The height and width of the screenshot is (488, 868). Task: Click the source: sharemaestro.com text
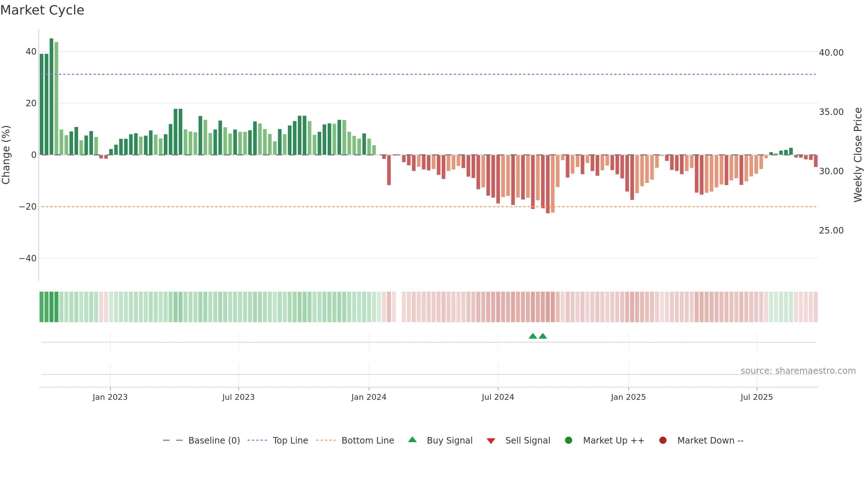(798, 371)
